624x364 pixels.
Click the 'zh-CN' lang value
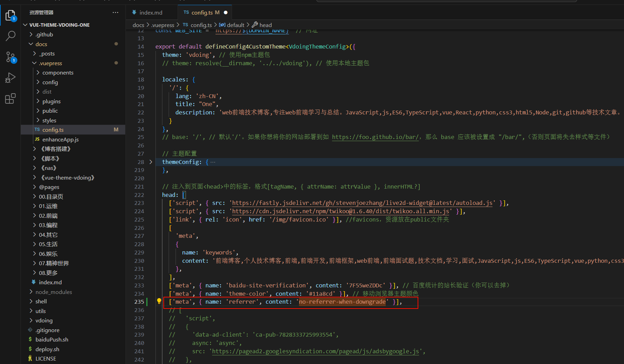[207, 96]
